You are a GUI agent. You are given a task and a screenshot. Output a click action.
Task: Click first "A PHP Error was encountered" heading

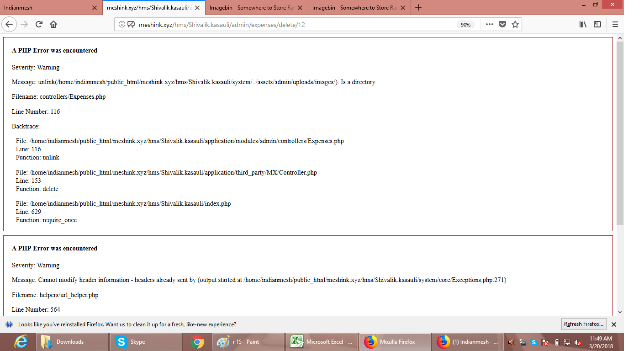click(x=54, y=51)
